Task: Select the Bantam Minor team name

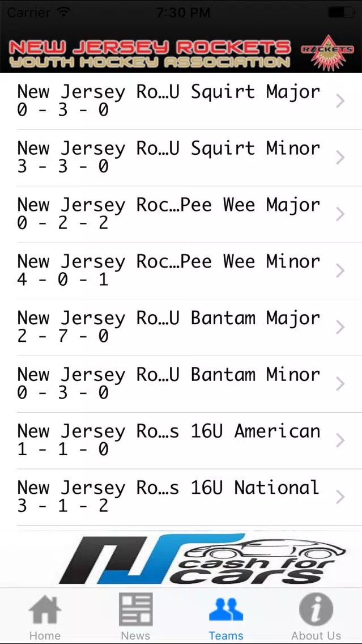Action: (169, 375)
